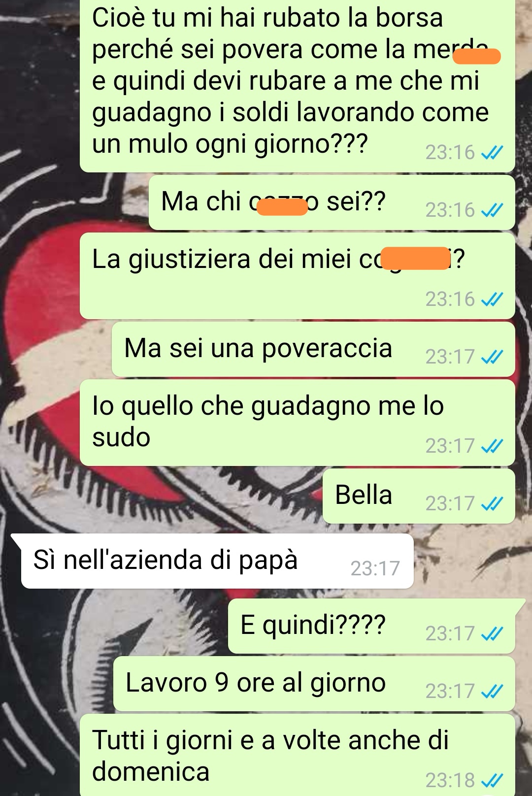
Task: Select the "La giustiziera dei miei" message bubble
Action: [298, 276]
